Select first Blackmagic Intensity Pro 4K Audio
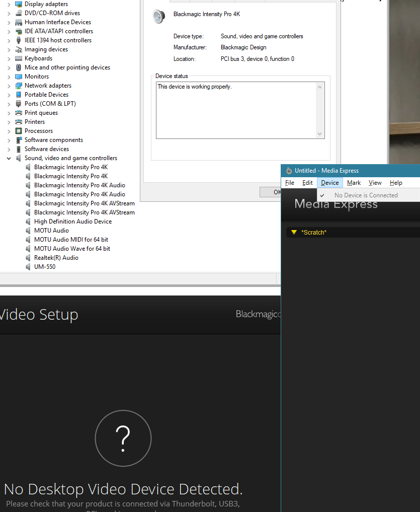Viewport: 420px width, 512px height. click(79, 185)
